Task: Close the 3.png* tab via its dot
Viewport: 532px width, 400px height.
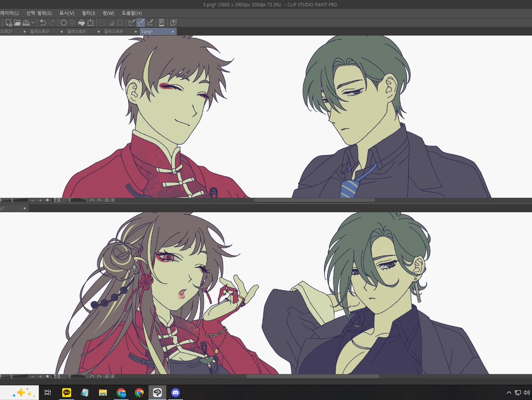Action: [x=173, y=32]
